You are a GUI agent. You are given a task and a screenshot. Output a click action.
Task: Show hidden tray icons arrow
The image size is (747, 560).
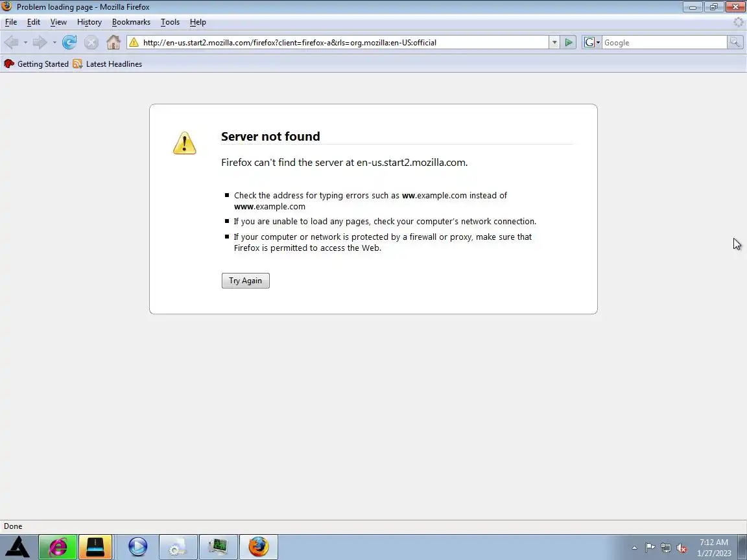pos(634,548)
